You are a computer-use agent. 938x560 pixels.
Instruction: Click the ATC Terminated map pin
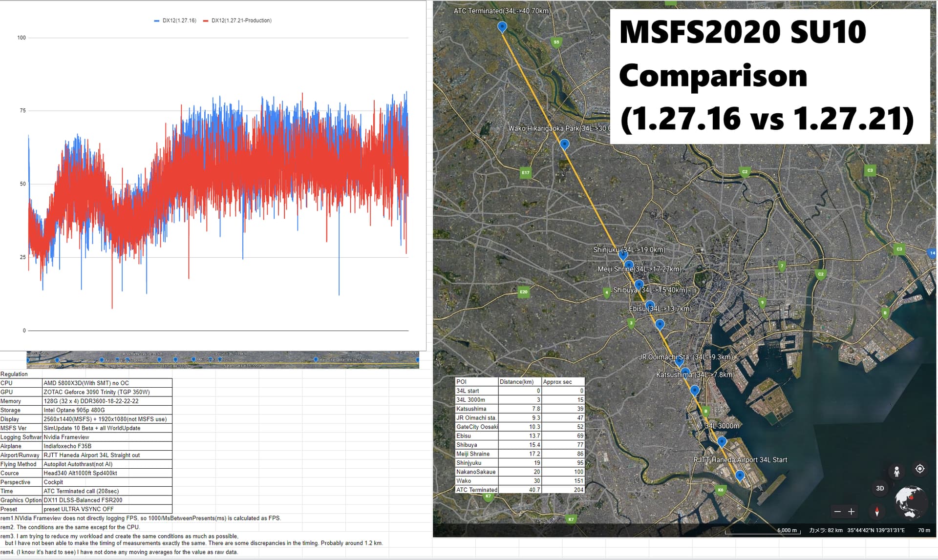pyautogui.click(x=502, y=27)
